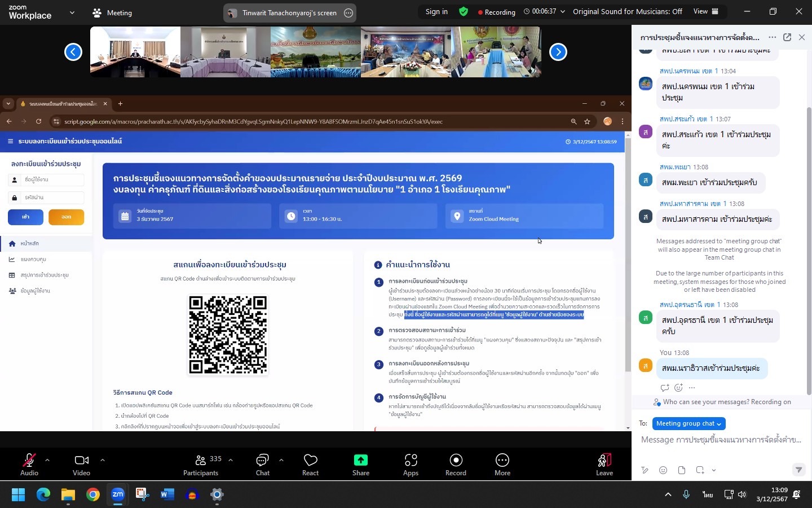Select user information menu item in sidebar
The image size is (812, 508).
pos(46,291)
